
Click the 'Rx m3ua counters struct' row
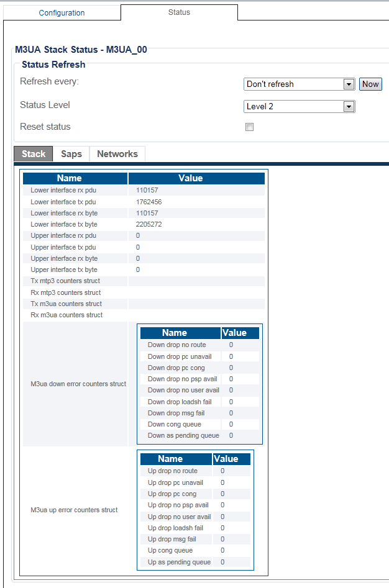pyautogui.click(x=66, y=315)
